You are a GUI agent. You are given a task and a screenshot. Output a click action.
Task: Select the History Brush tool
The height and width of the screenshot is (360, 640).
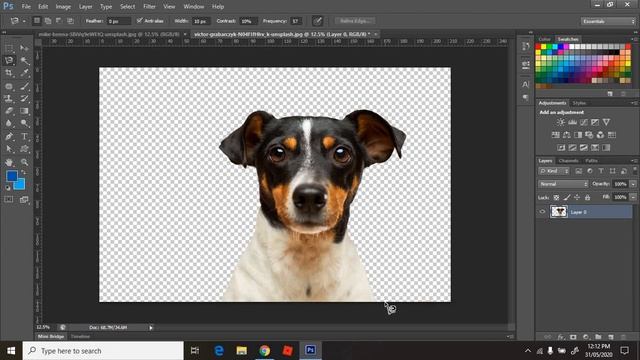[24, 98]
